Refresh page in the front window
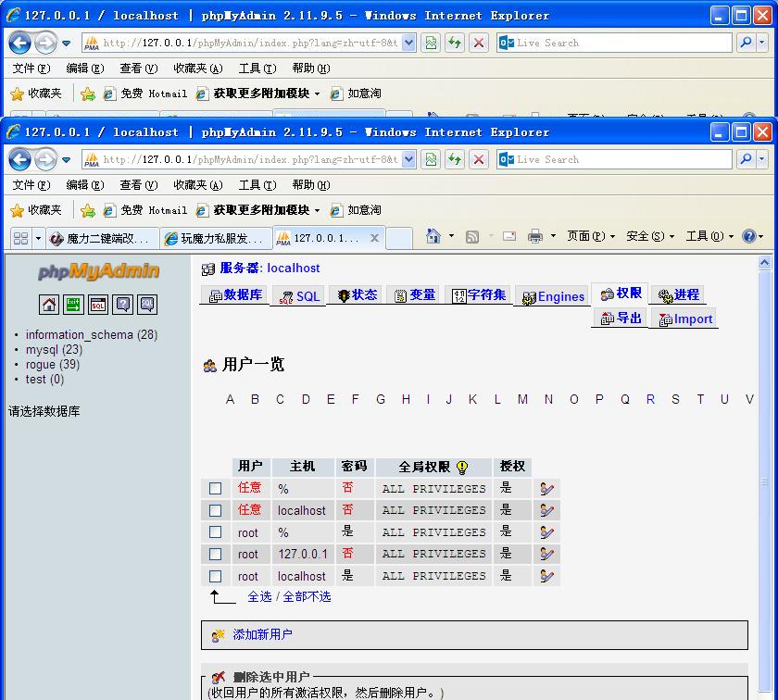This screenshot has height=700, width=778. click(455, 160)
